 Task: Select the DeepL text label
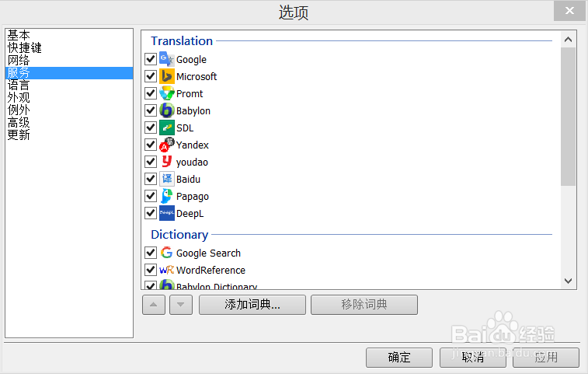(x=190, y=213)
